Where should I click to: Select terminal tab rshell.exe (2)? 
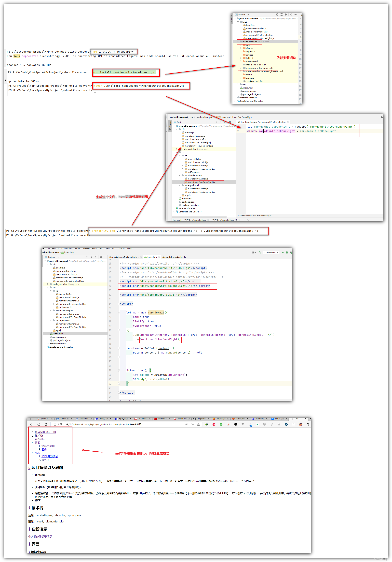(x=225, y=220)
